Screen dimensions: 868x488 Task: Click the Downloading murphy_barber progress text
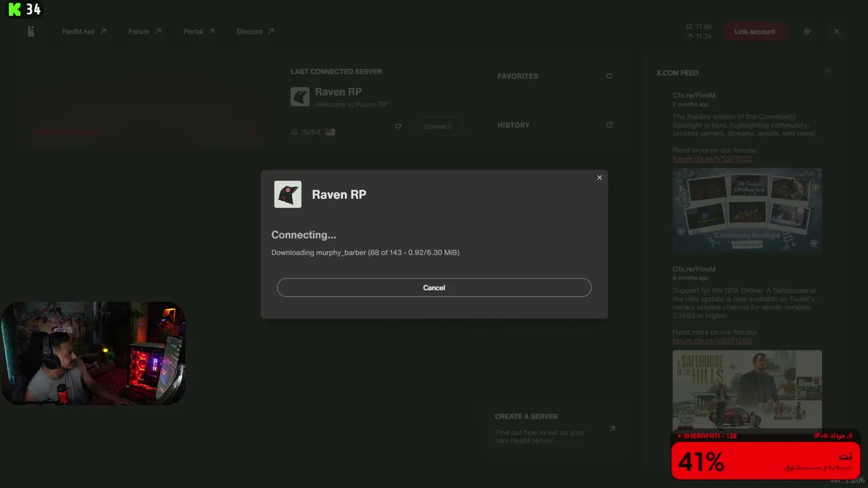click(x=366, y=253)
